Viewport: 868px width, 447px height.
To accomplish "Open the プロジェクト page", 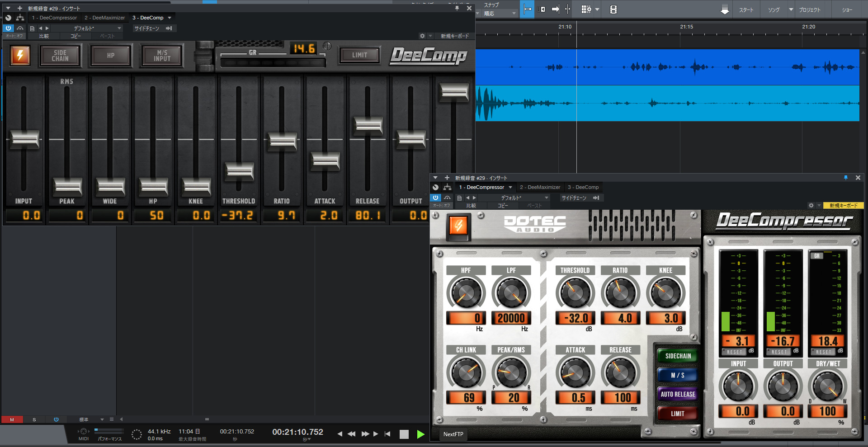I will (809, 9).
